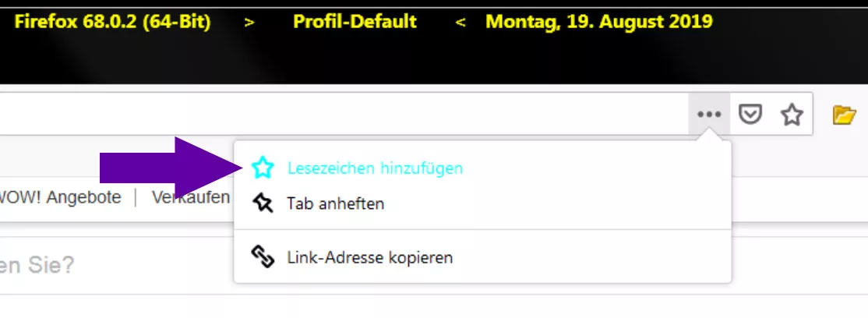Click the "<" symbol before the date
Screen dimensions: 868x318
(460, 23)
